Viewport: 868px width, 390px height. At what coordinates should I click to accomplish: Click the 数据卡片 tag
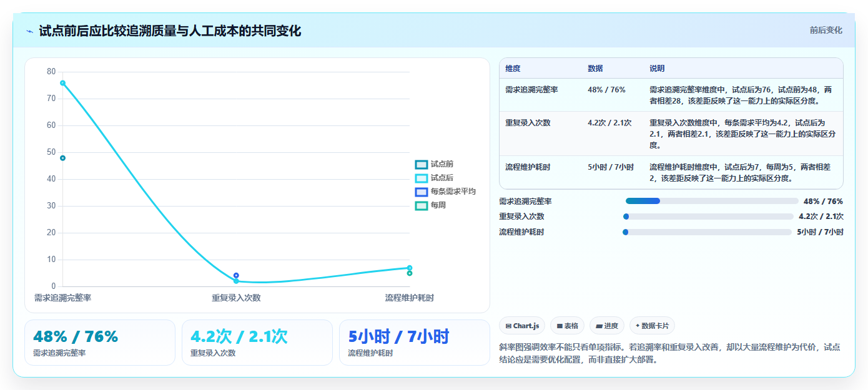(652, 326)
